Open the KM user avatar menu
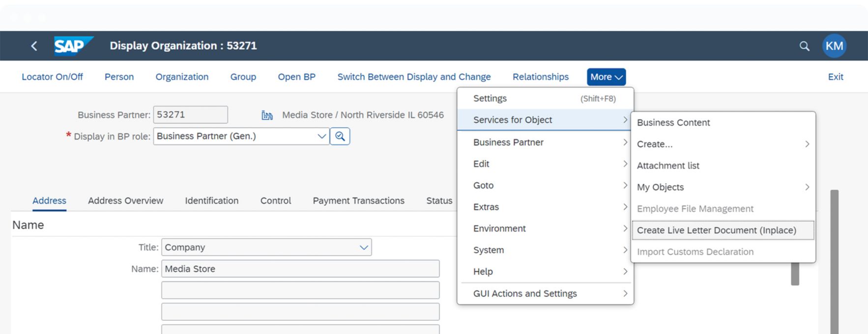The height and width of the screenshot is (334, 868). (834, 46)
